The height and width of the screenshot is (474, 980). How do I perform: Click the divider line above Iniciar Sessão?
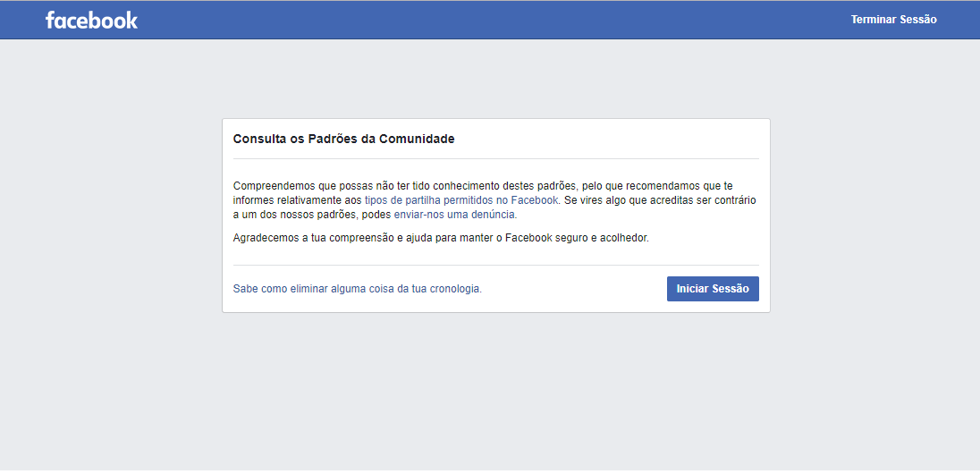click(x=495, y=265)
